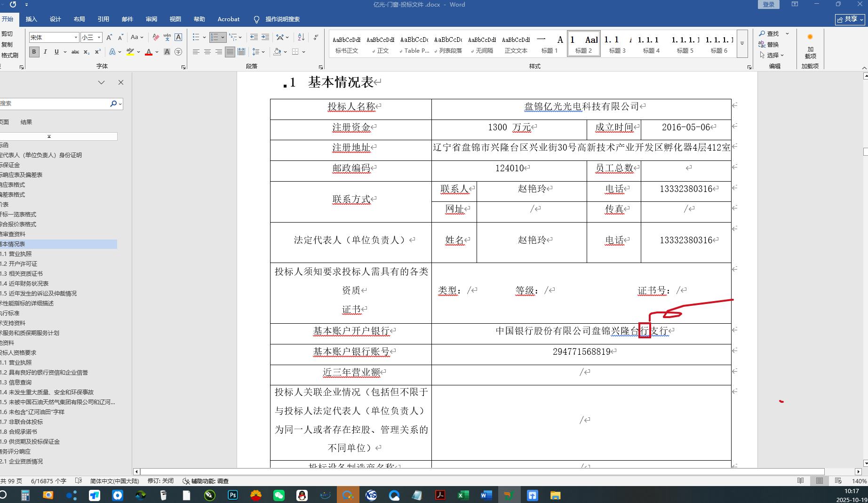
Task: Click the navigation pane search box
Action: click(x=54, y=104)
